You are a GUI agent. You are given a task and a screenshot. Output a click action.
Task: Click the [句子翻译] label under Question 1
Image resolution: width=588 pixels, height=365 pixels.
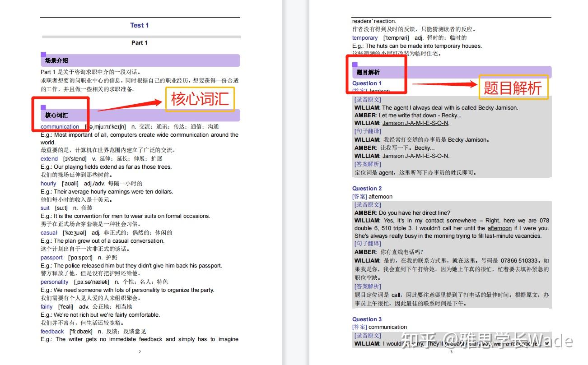pos(368,131)
